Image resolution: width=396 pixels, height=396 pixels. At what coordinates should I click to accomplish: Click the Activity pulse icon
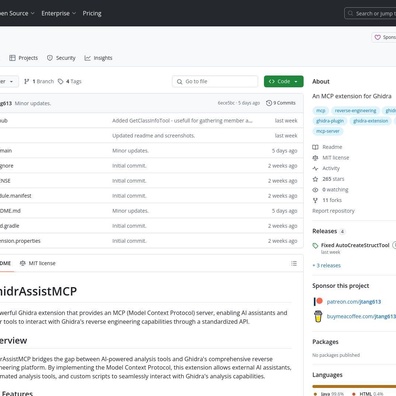[x=315, y=168]
